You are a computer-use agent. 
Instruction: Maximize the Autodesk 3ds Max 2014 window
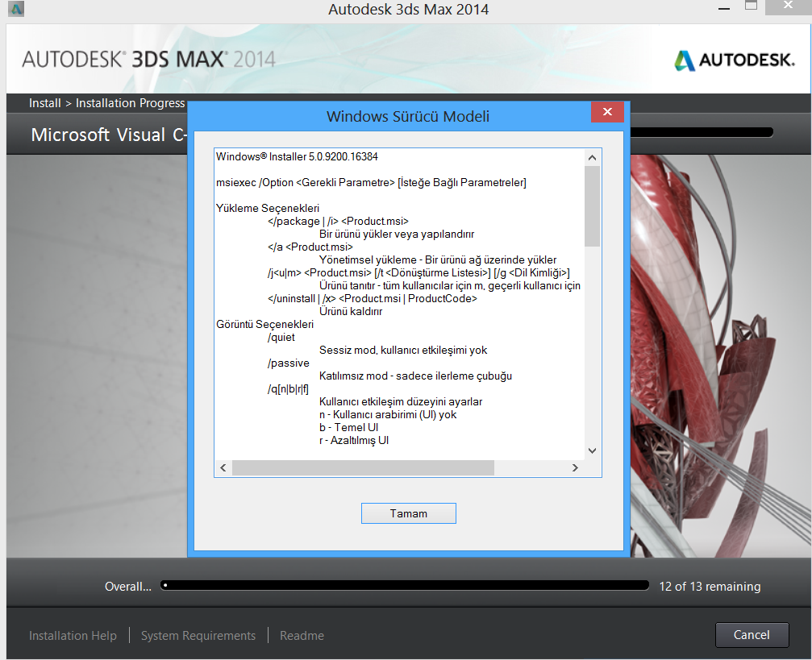tap(751, 6)
